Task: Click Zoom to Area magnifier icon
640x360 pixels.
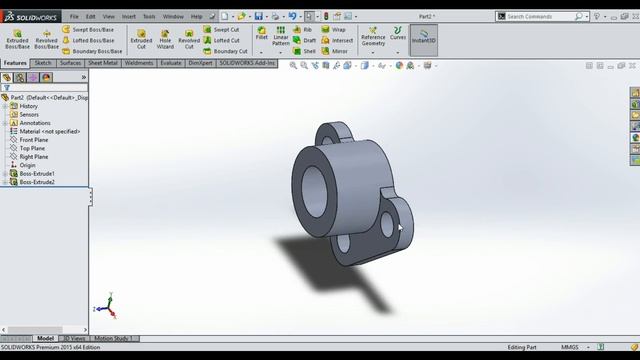Action: click(304, 65)
